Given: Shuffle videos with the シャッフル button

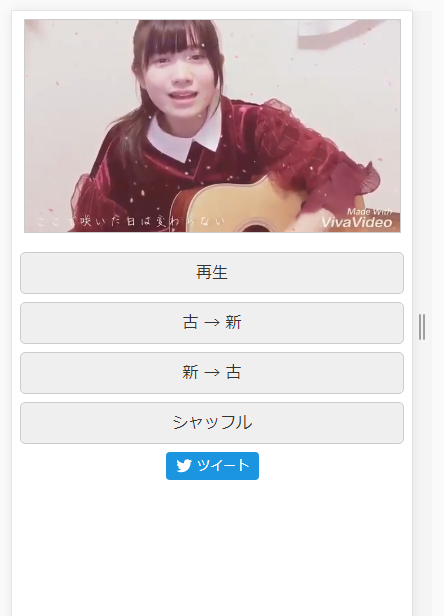Looking at the screenshot, I should [x=212, y=423].
